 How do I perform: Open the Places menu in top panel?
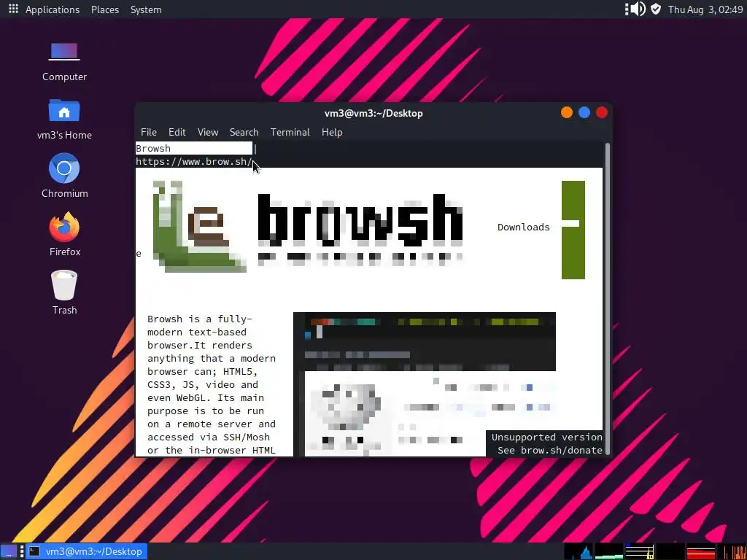(x=105, y=9)
